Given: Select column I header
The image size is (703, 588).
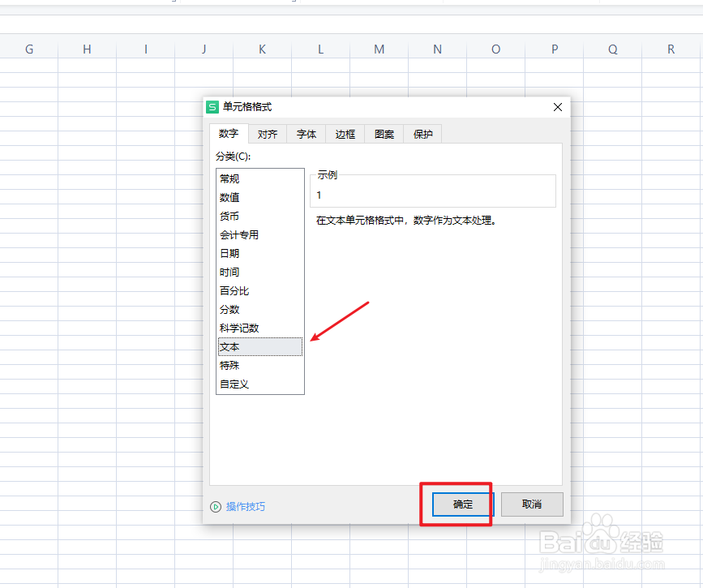Looking at the screenshot, I should [x=146, y=49].
